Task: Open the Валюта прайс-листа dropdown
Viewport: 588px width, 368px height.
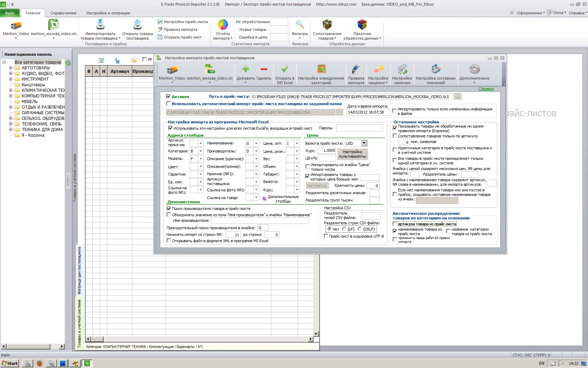Action: (x=364, y=143)
